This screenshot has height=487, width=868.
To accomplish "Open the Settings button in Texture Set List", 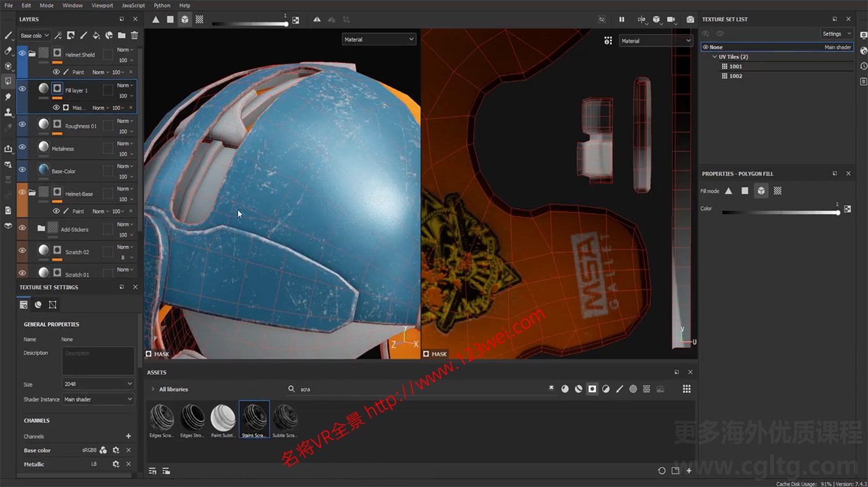I will tap(833, 34).
